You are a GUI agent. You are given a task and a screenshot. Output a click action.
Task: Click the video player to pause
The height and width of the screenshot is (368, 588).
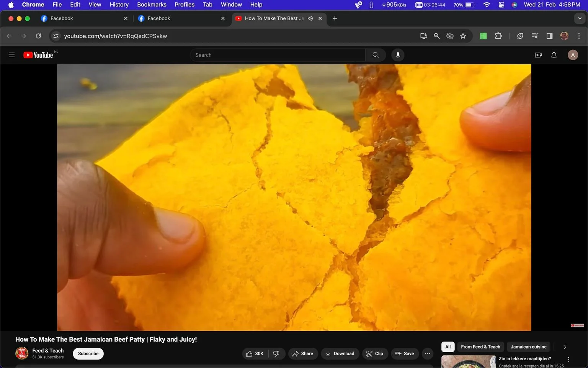tap(294, 197)
